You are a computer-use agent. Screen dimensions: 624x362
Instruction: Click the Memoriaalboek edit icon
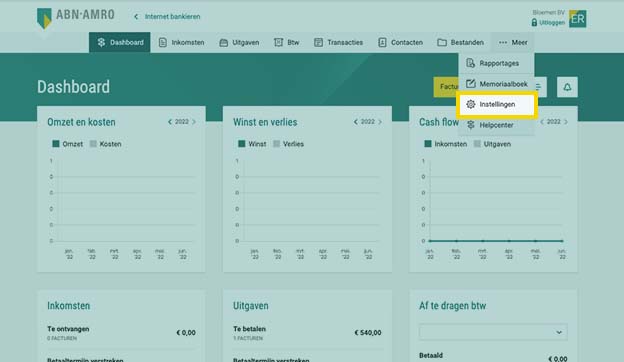click(x=470, y=84)
